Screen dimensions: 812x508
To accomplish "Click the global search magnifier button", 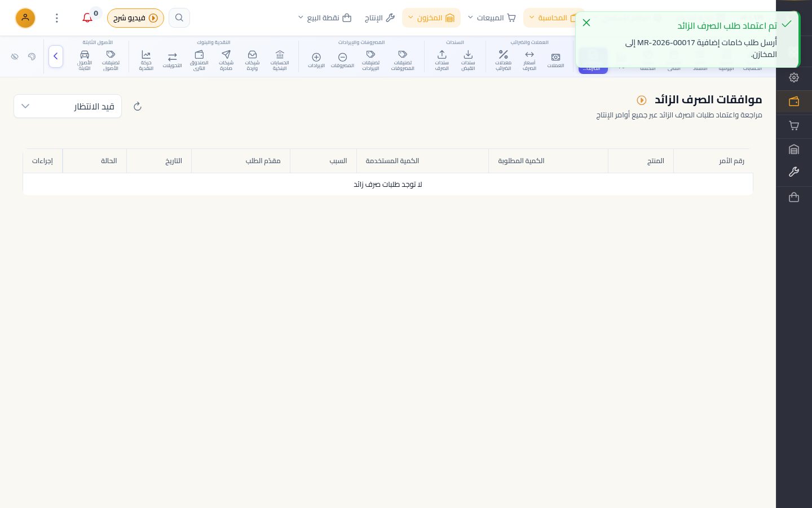I will point(179,18).
